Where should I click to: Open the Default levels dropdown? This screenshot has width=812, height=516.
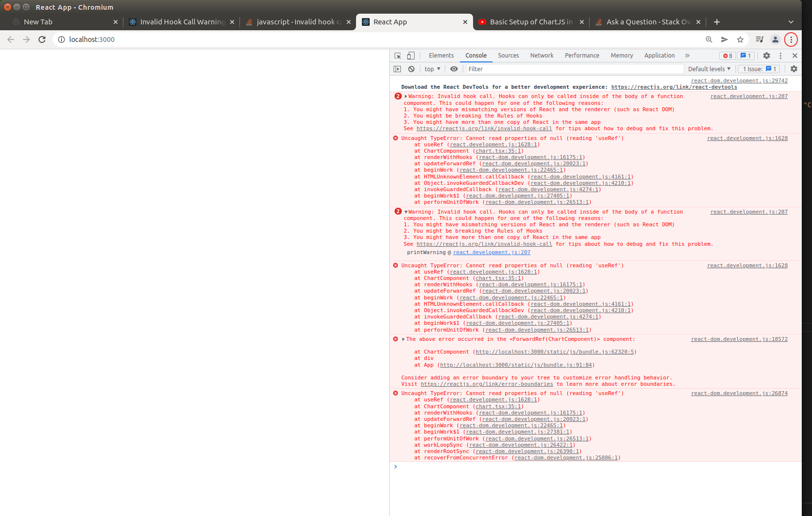click(708, 69)
